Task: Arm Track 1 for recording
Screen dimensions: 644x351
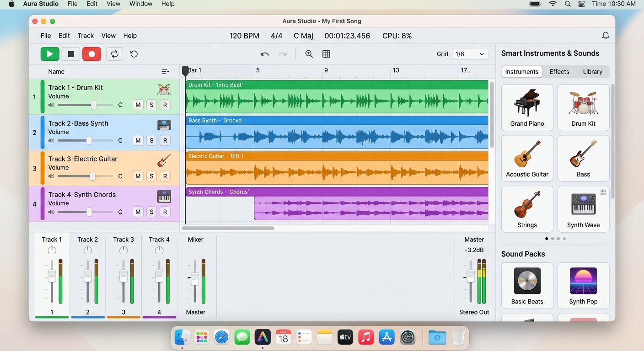Action: 165,105
